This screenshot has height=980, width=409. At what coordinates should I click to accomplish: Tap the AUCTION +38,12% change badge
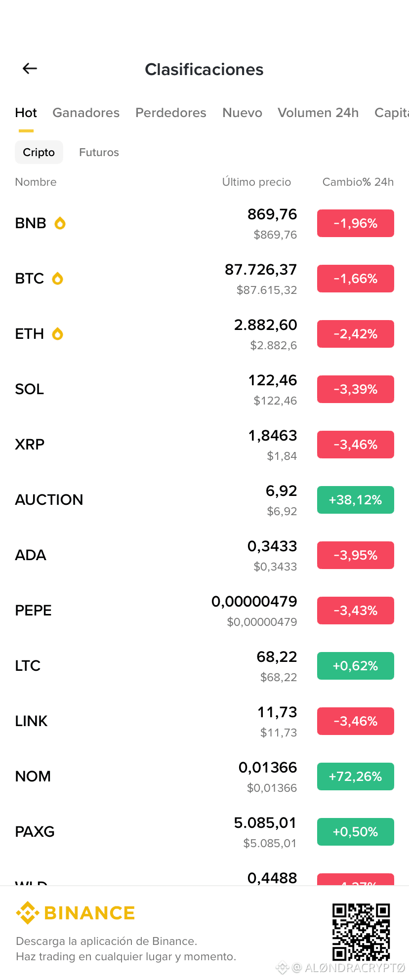356,500
